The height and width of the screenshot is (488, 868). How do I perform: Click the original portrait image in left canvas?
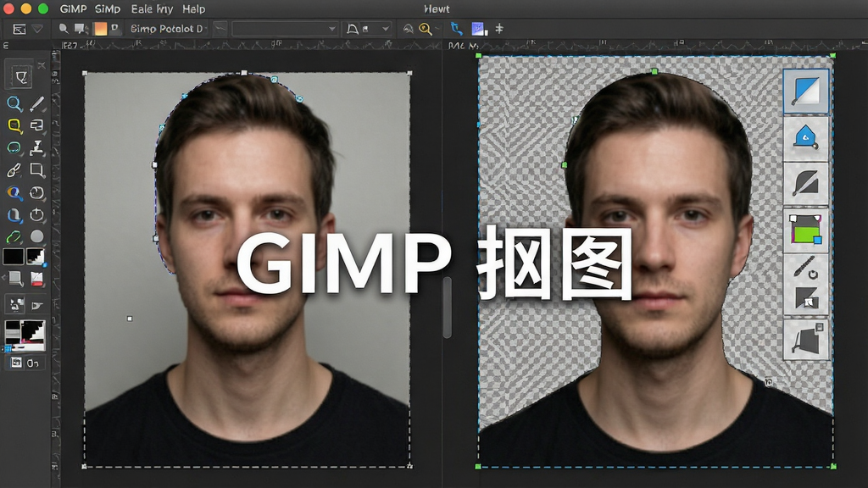(247, 270)
